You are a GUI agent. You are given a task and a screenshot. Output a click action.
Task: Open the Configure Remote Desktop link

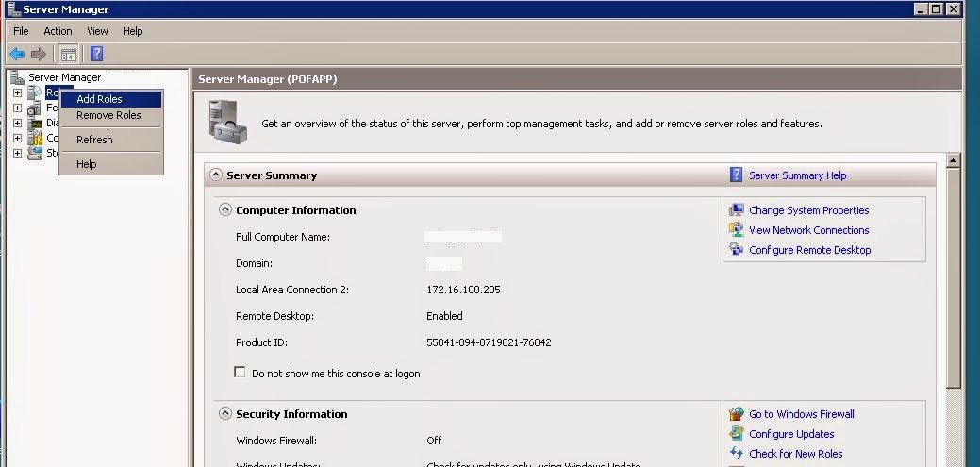[x=810, y=250]
